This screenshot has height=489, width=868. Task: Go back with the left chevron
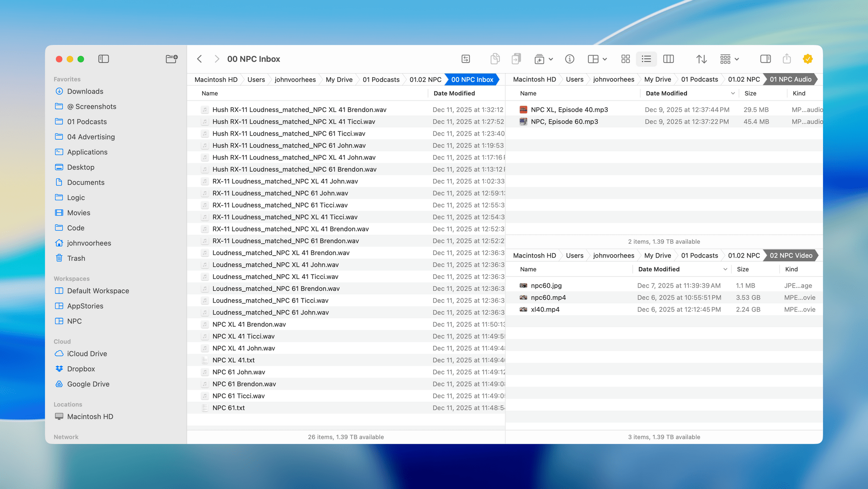click(x=200, y=59)
